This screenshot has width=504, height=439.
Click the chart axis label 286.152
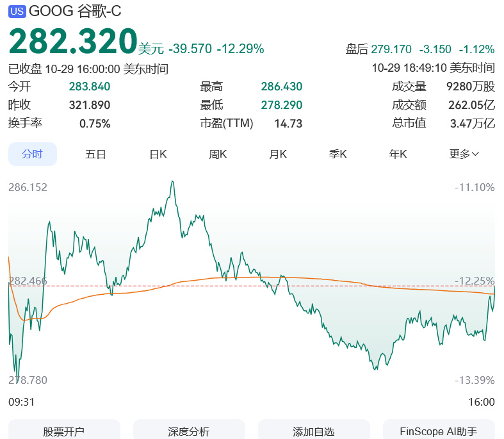click(x=28, y=188)
